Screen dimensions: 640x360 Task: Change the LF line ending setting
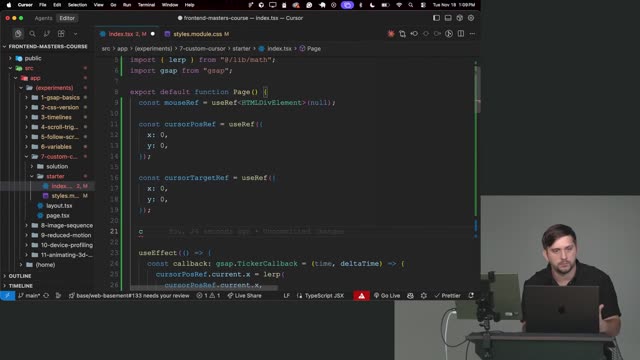(287, 296)
